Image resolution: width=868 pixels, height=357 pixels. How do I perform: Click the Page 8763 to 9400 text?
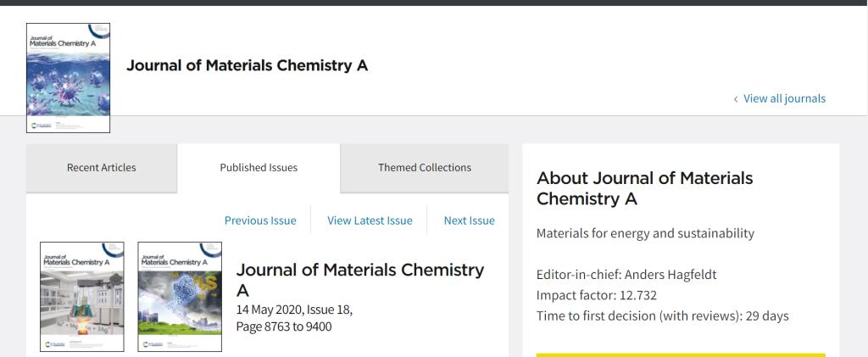(283, 326)
